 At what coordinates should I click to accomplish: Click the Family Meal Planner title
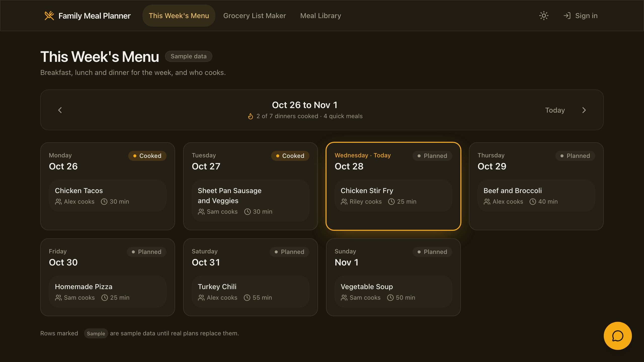click(95, 16)
